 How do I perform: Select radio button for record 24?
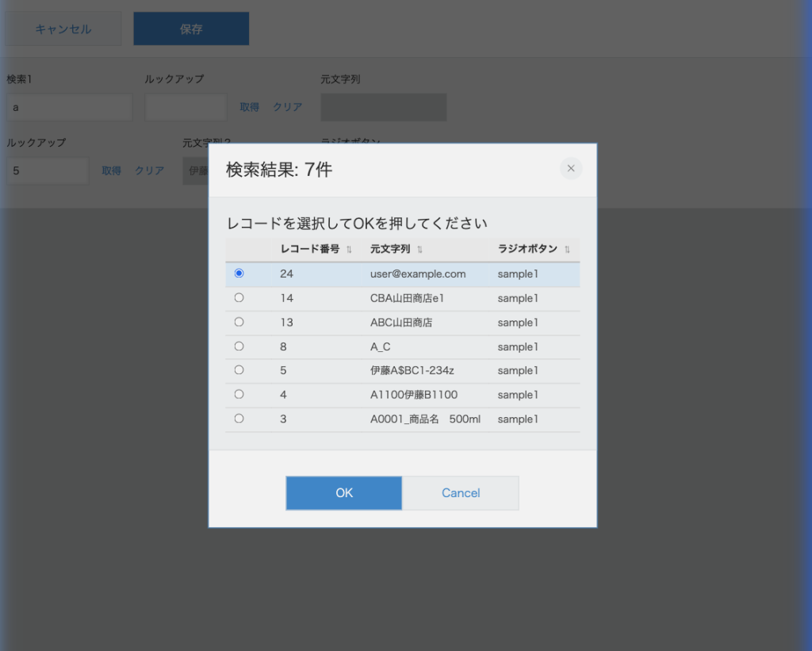click(x=239, y=274)
